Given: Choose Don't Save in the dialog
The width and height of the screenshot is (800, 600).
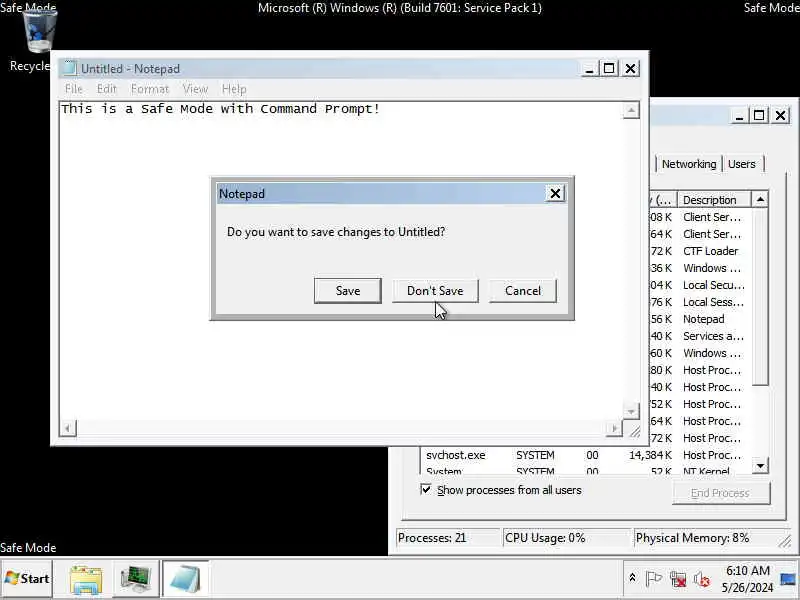Looking at the screenshot, I should pos(435,291).
